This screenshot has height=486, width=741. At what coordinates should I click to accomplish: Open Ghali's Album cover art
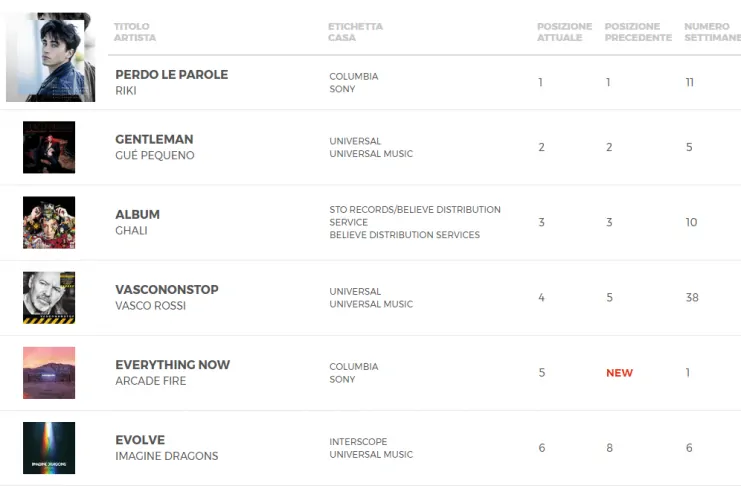(x=49, y=222)
